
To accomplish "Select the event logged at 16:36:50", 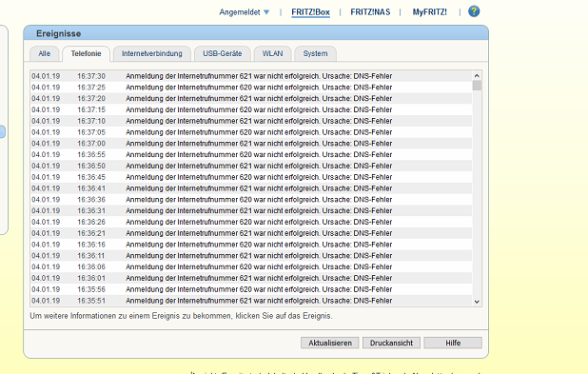I will coord(251,166).
